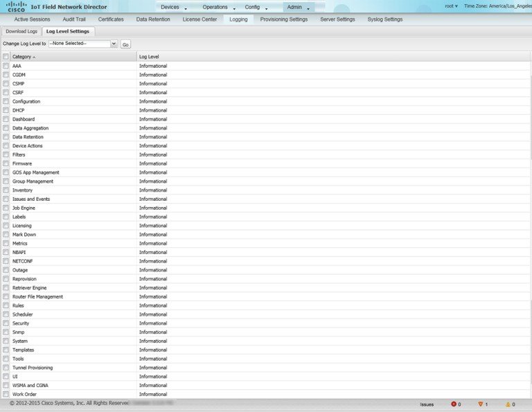Screen dimensions: 532x412
Task: Select the CSMP category row
Action: tap(266, 83)
